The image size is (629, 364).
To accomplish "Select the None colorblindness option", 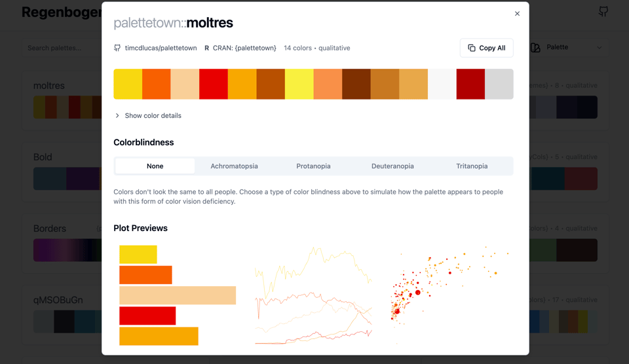I will point(155,166).
